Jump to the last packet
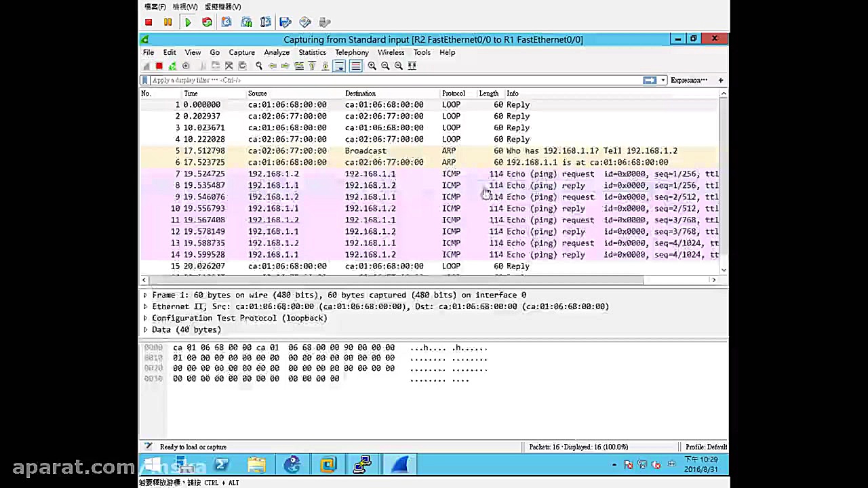Viewport: 868px width, 488px height. tap(325, 66)
